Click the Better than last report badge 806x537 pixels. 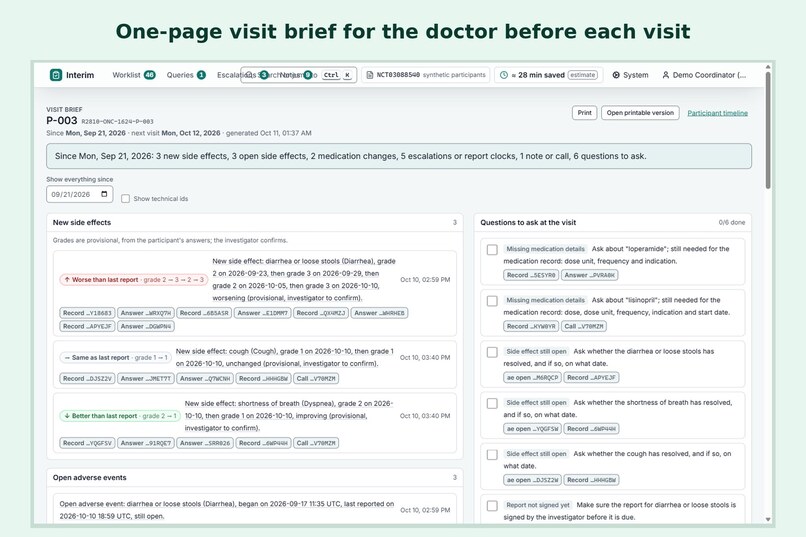tap(120, 416)
